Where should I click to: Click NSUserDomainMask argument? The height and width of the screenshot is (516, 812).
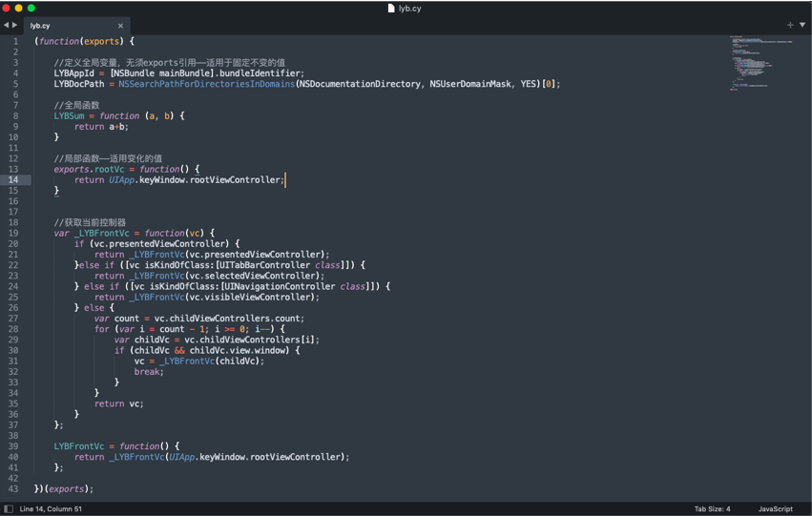470,84
